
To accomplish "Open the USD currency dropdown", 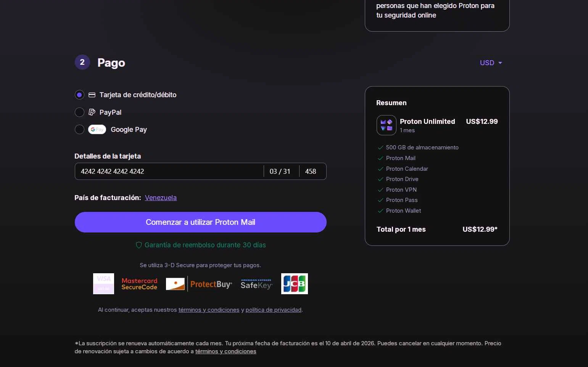I will [491, 63].
